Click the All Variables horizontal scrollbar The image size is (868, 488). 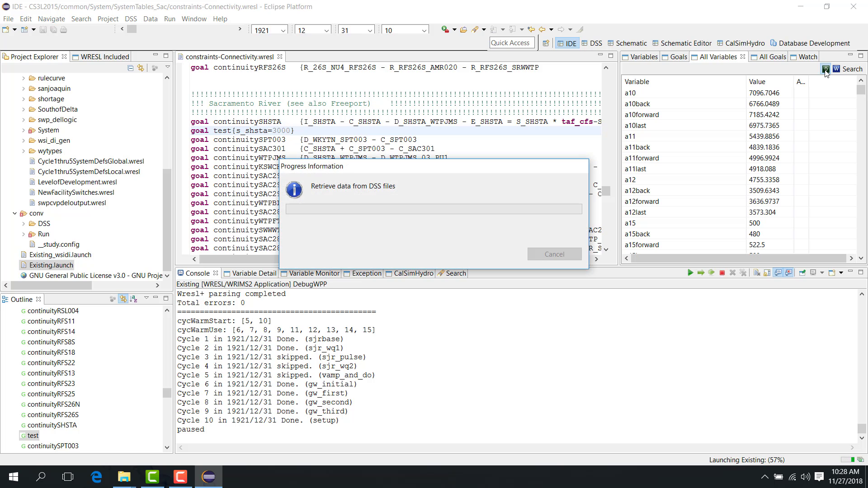(739, 258)
